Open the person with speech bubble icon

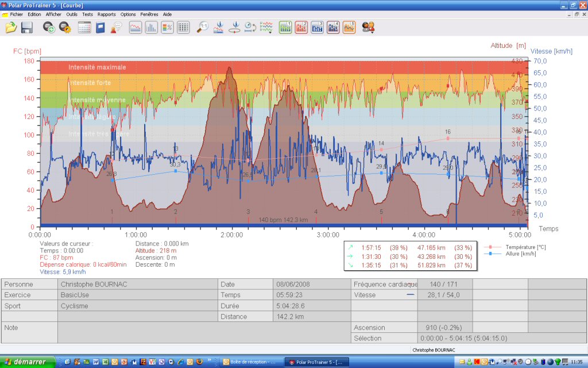[116, 28]
